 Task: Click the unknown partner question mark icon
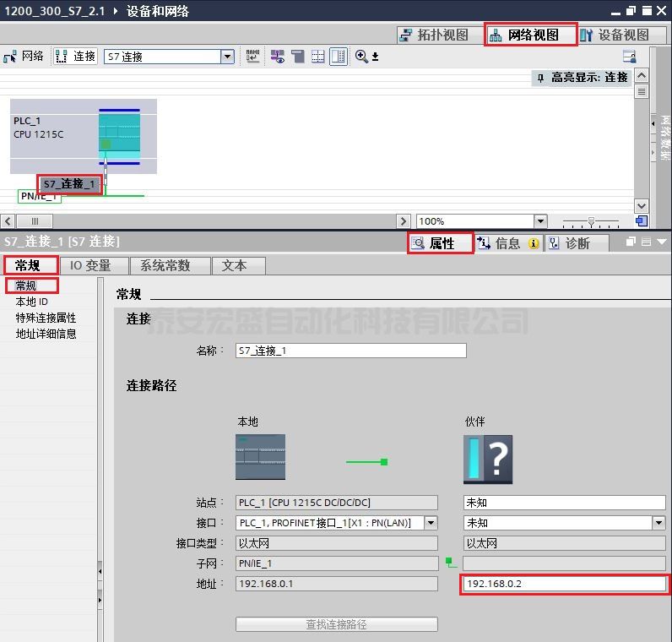point(488,459)
